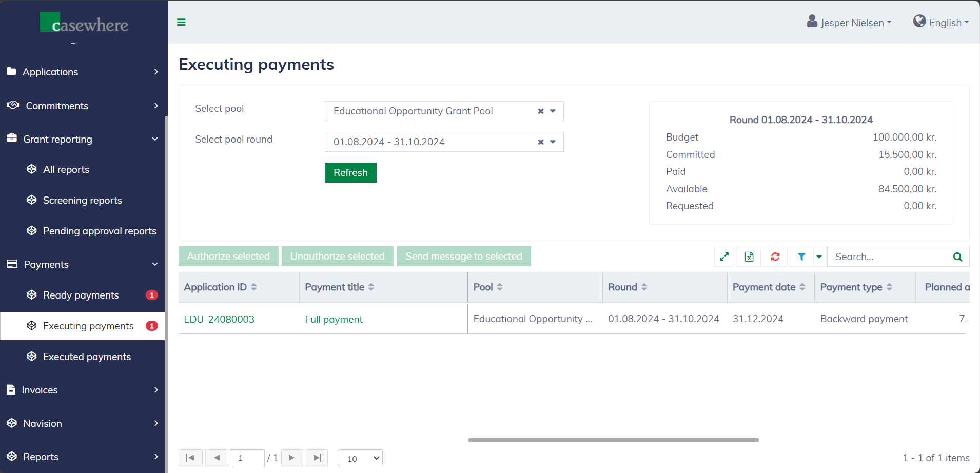The width and height of the screenshot is (980, 473).
Task: Clear the selected pool round X icon
Action: [540, 142]
